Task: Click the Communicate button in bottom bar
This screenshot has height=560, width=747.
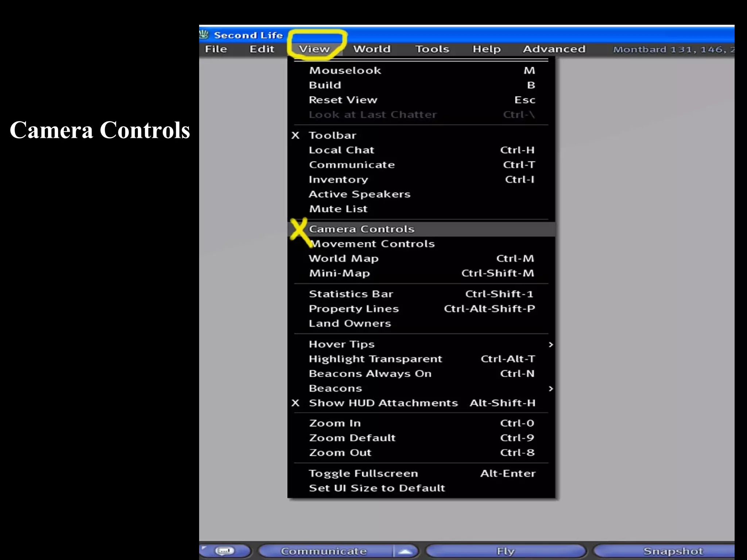Action: coord(325,551)
